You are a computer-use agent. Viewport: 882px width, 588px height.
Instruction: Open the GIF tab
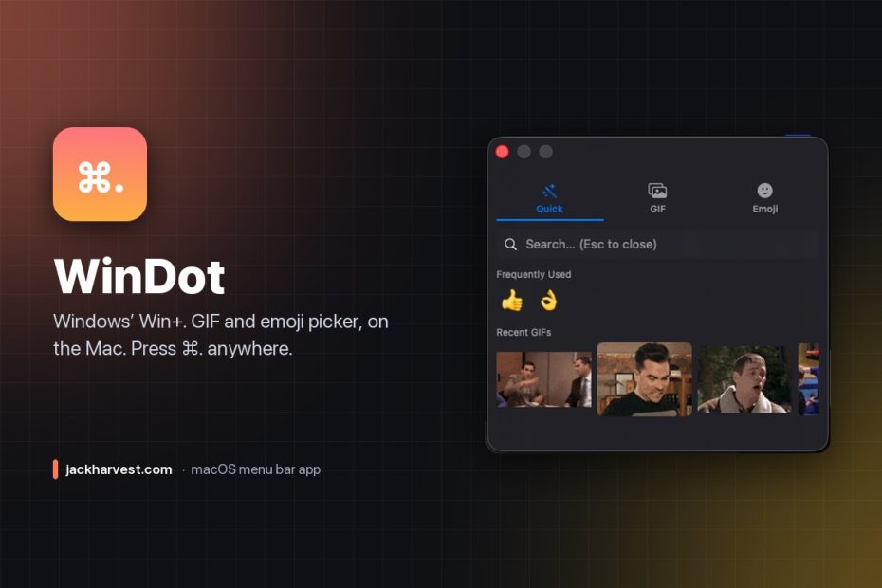click(657, 198)
